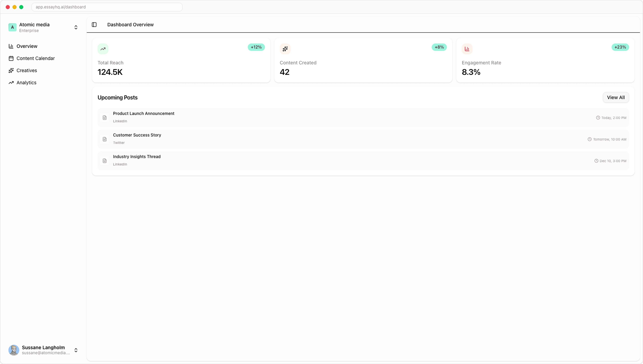This screenshot has height=364, width=643.
Task: Select Overview in the sidebar menu
Action: tap(26, 46)
